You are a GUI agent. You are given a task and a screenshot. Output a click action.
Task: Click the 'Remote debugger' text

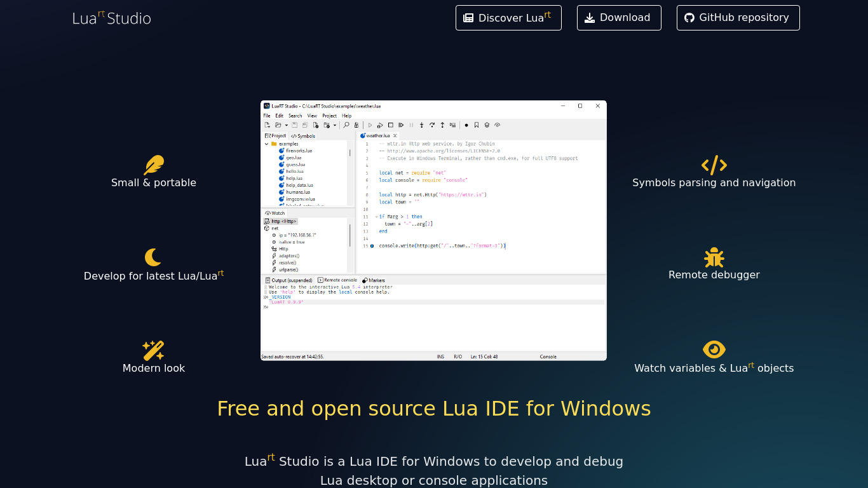(714, 275)
